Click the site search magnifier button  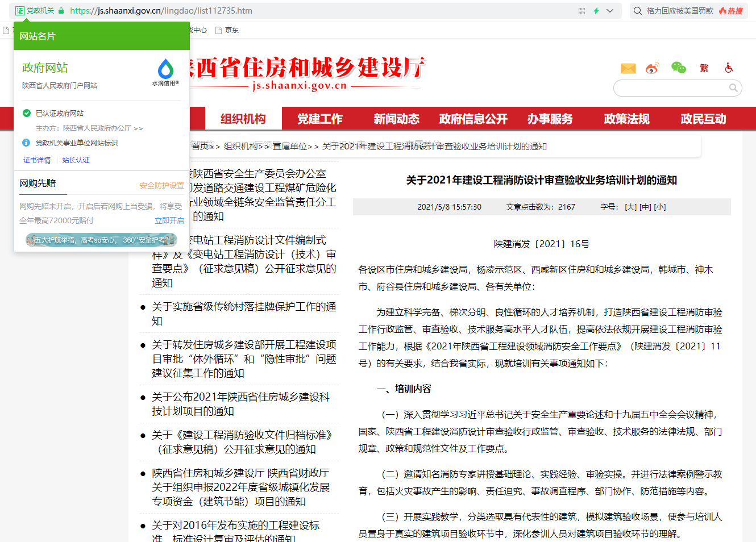pyautogui.click(x=734, y=88)
